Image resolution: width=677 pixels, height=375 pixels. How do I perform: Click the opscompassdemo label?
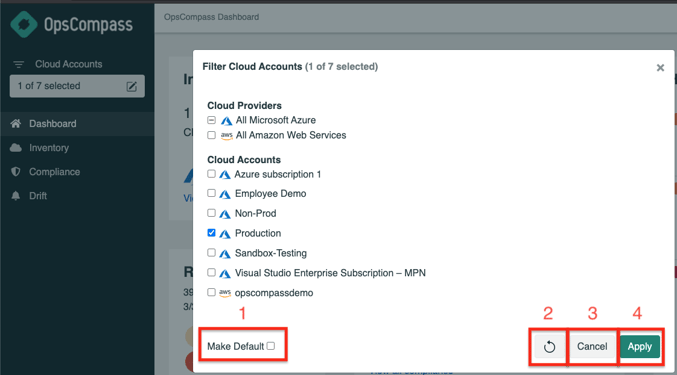[274, 293]
